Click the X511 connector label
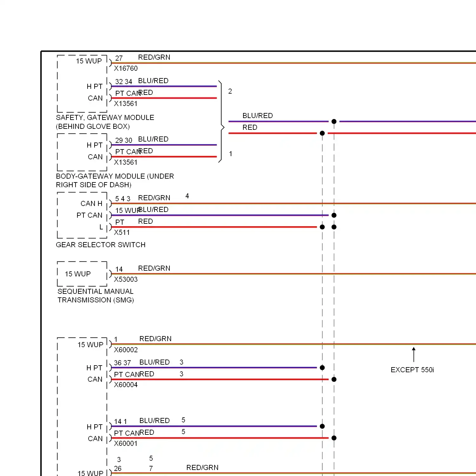Viewport: 476px width, 476px height. [x=122, y=232]
